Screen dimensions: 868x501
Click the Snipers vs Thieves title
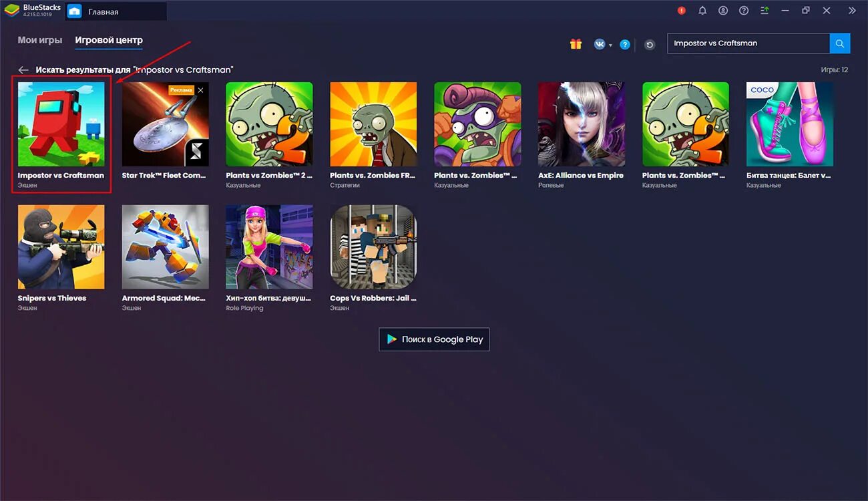coord(52,299)
